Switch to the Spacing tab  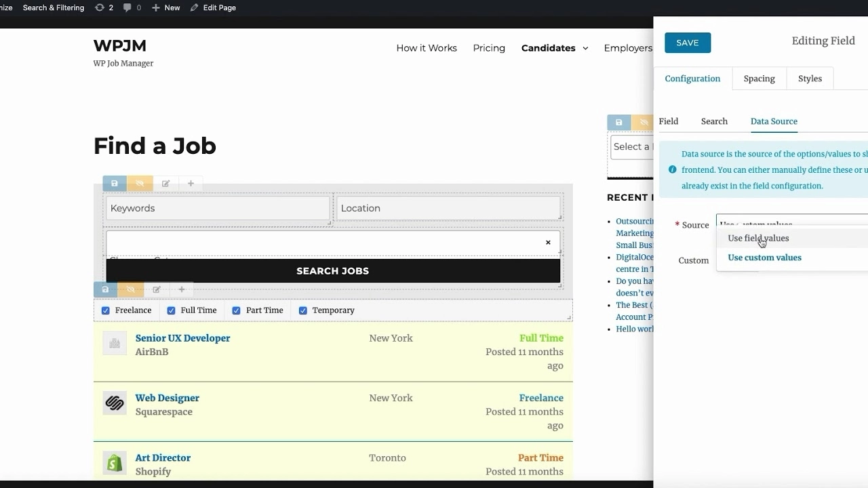[759, 79]
